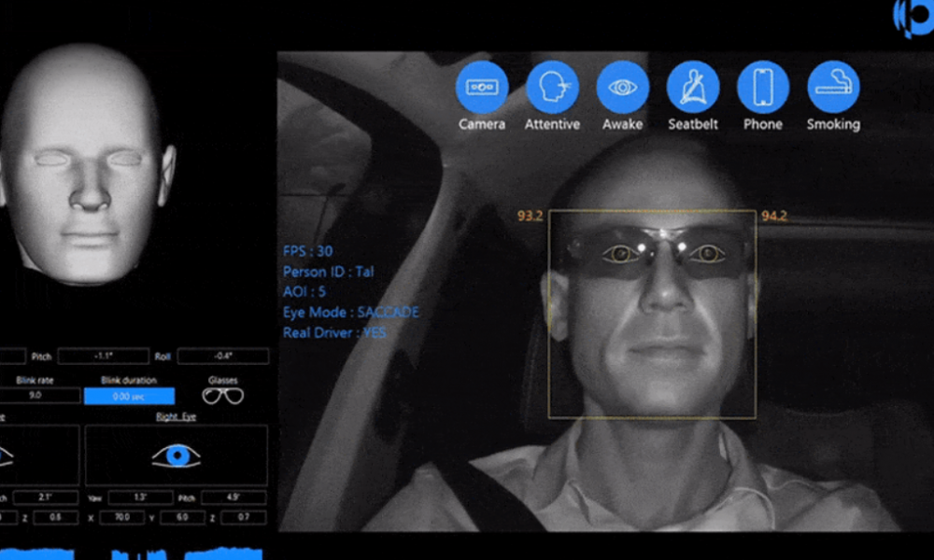934x560 pixels.
Task: Click the 'Glasses' label text
Action: coord(223,380)
